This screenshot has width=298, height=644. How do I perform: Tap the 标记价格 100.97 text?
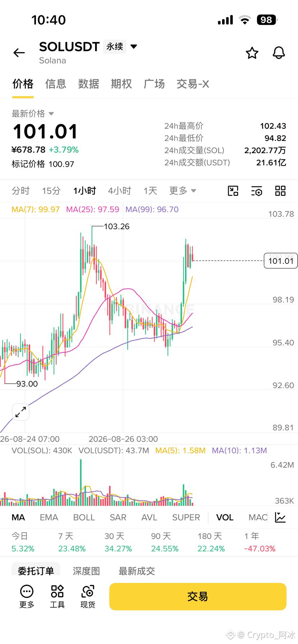tap(43, 164)
